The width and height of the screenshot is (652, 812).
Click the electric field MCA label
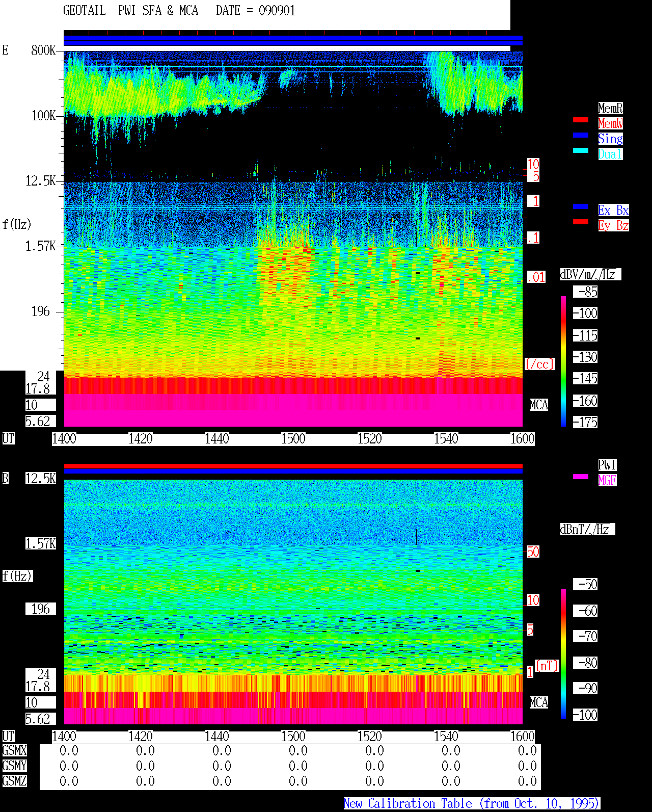538,405
